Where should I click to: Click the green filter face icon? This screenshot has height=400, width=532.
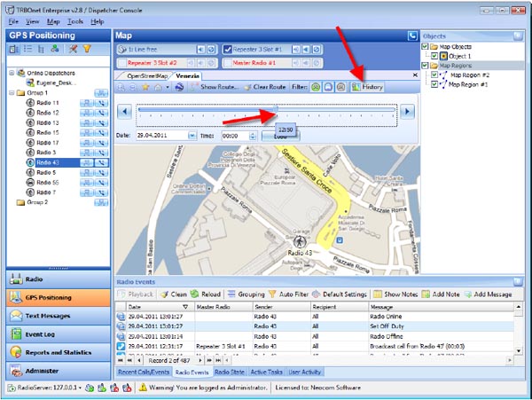point(316,87)
